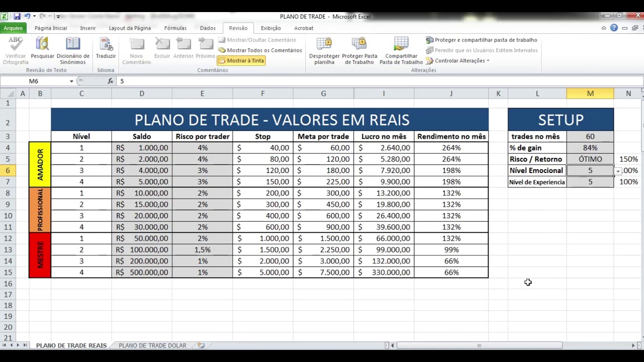
Task: Click Novo Comentário icon
Action: tap(136, 51)
